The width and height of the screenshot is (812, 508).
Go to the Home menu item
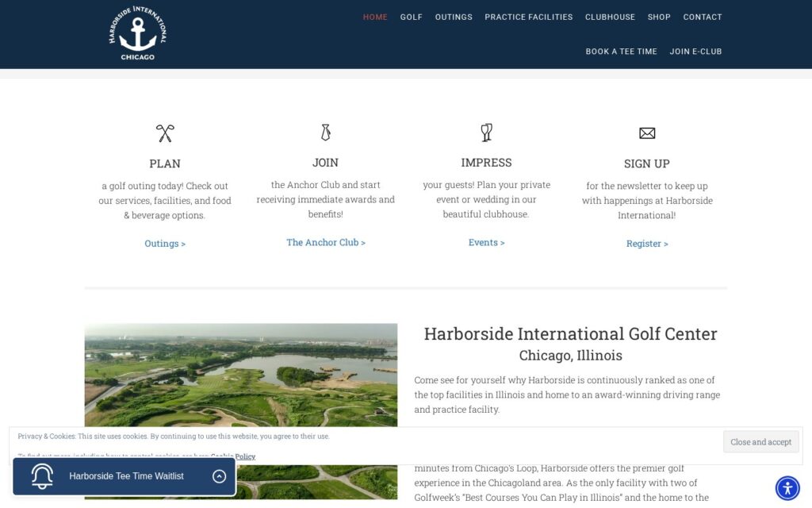point(375,17)
